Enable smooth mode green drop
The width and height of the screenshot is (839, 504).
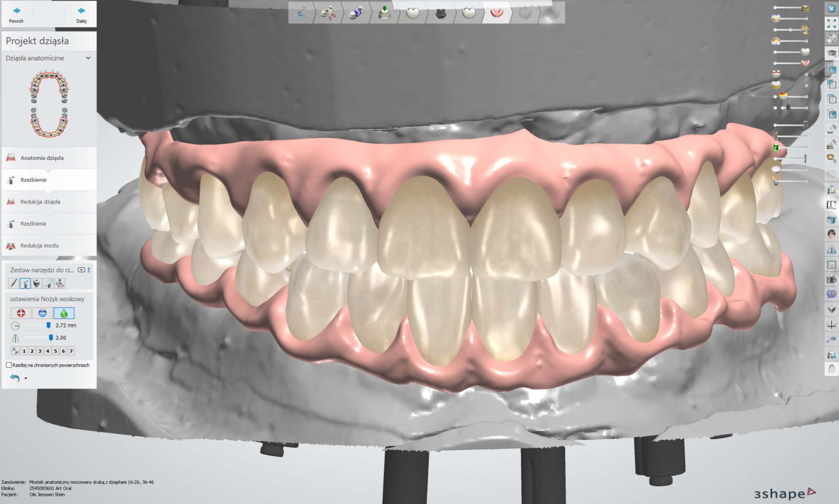(x=64, y=313)
